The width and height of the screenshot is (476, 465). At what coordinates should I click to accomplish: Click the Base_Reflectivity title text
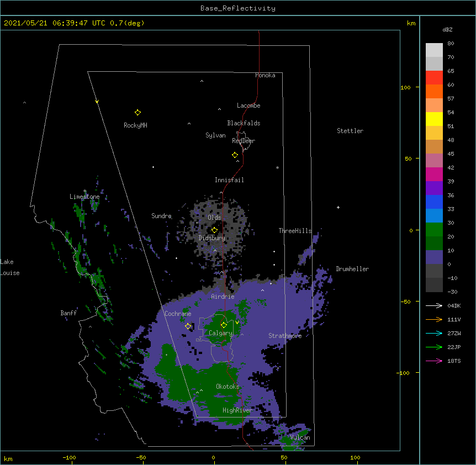point(238,8)
